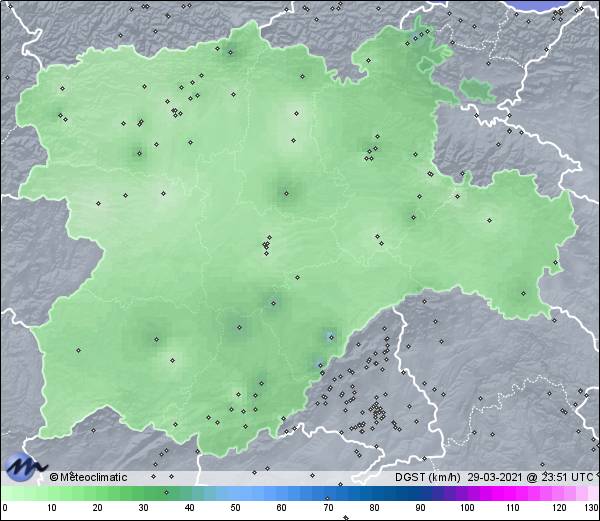Click the 120 scale label

559,508
